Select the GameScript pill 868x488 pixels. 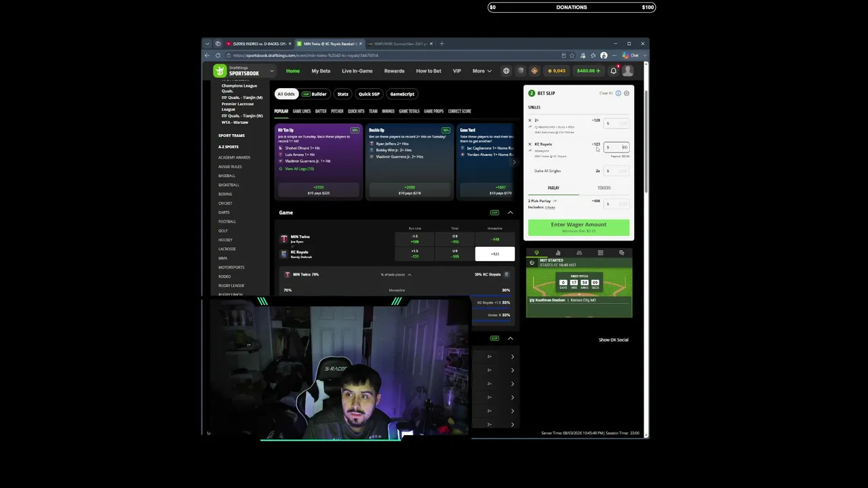pos(402,94)
